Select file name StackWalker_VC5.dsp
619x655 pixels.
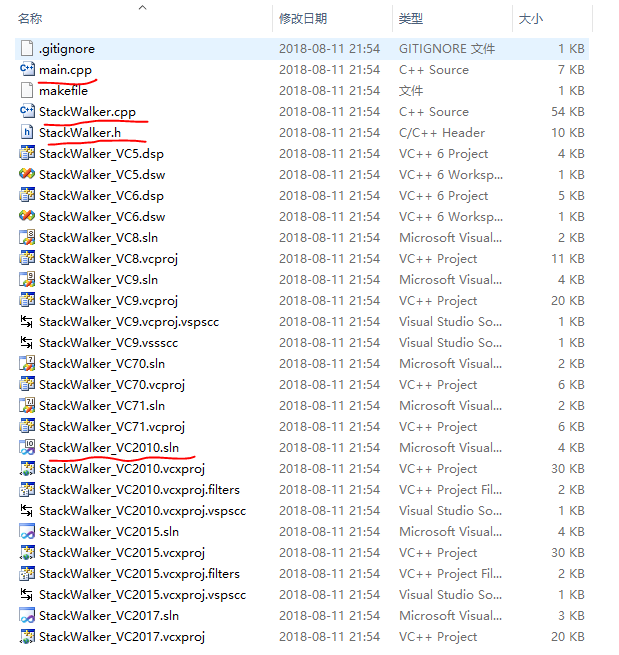101,154
